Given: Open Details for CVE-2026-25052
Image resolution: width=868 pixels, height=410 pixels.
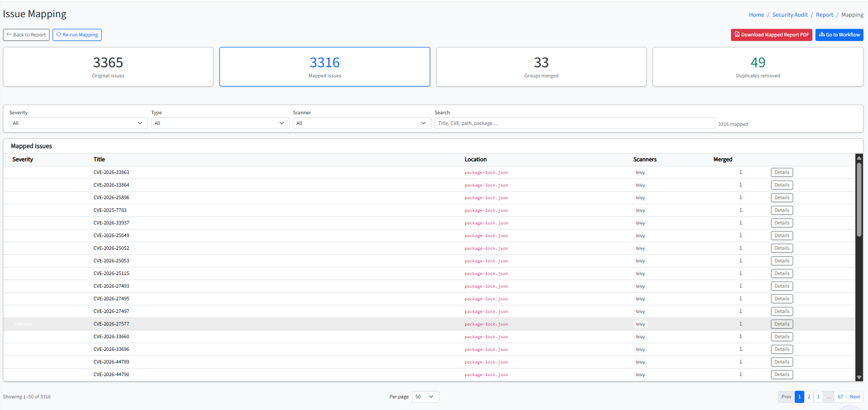Looking at the screenshot, I should point(782,248).
